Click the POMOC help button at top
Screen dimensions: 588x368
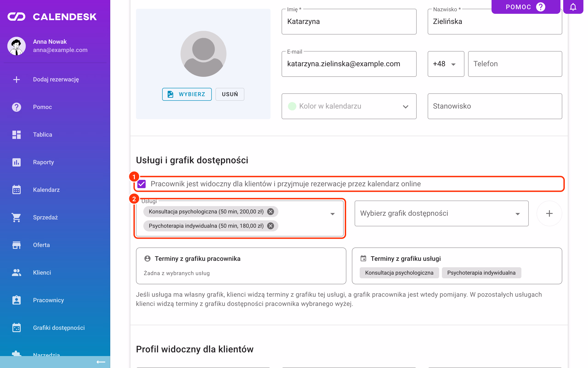point(526,7)
